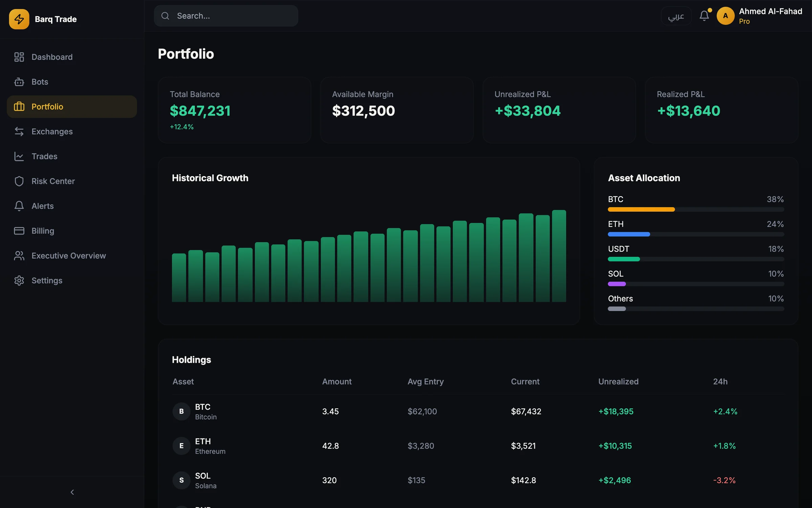Click the Exchanges arrows icon
Screen dimensions: 812x508
[x=19, y=131]
